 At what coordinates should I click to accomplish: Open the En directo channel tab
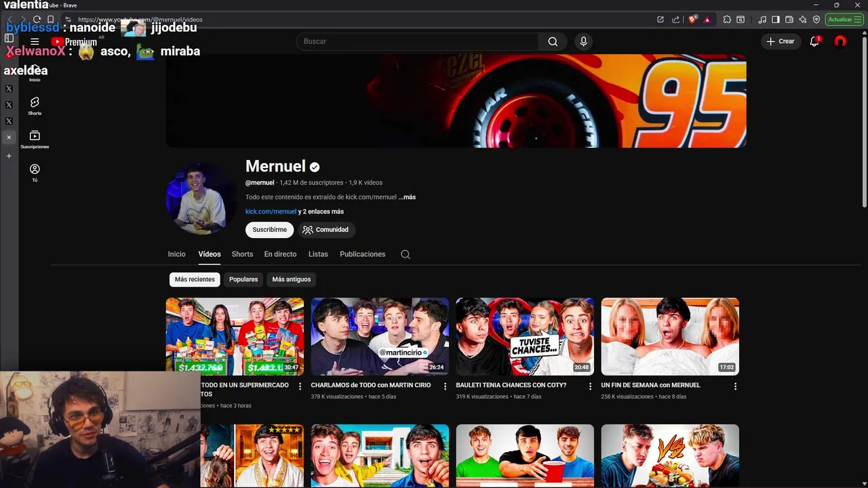click(280, 254)
